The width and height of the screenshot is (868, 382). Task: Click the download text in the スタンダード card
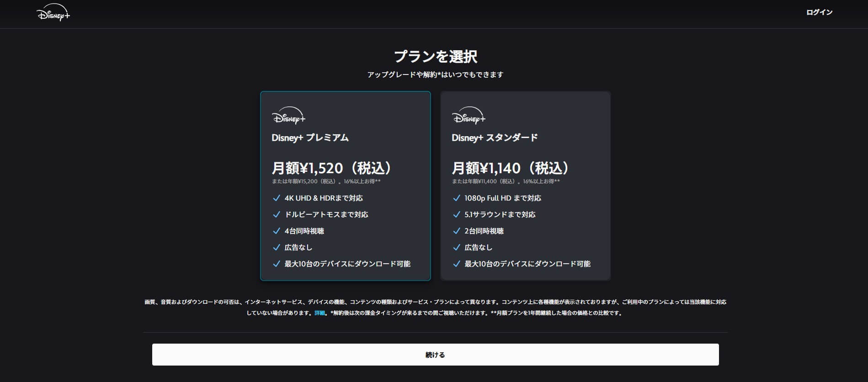coord(527,264)
